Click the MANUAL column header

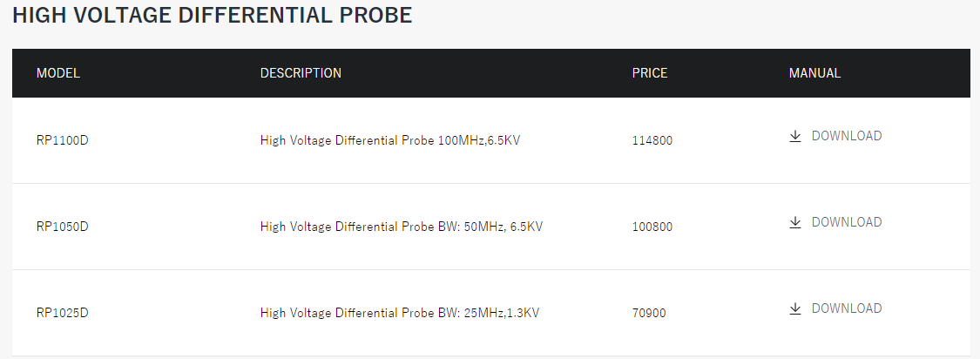click(814, 73)
